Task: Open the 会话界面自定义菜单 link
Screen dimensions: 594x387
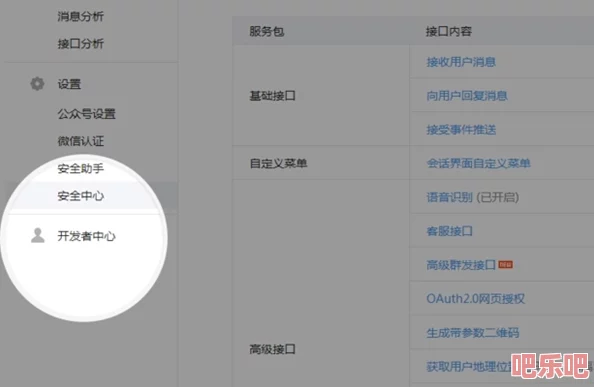Action: [478, 163]
